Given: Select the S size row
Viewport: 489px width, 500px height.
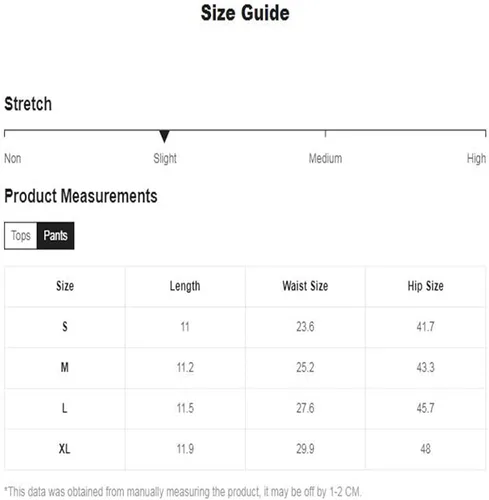Looking at the screenshot, I should click(245, 327).
